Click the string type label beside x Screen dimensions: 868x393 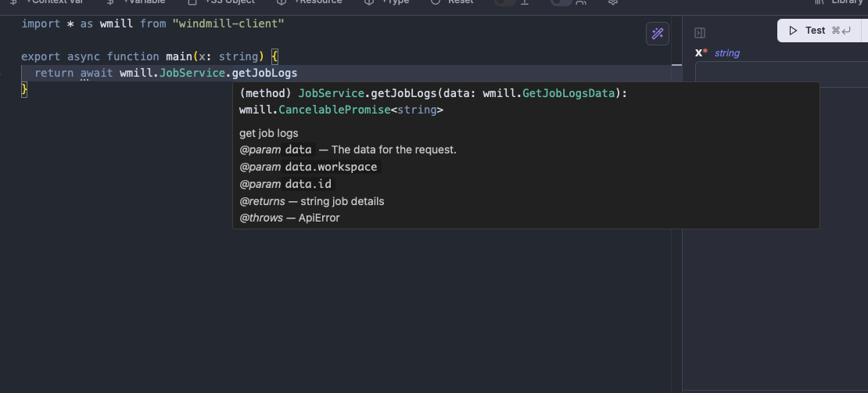tap(726, 53)
